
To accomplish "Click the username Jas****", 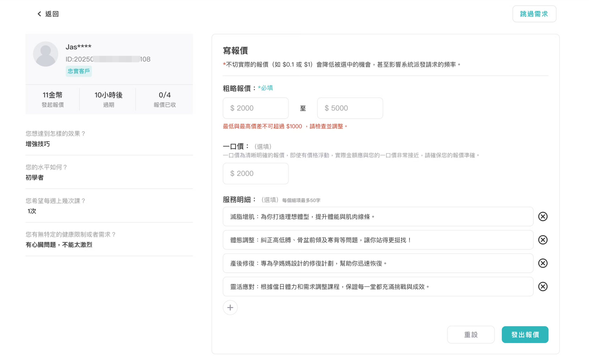I will click(78, 47).
